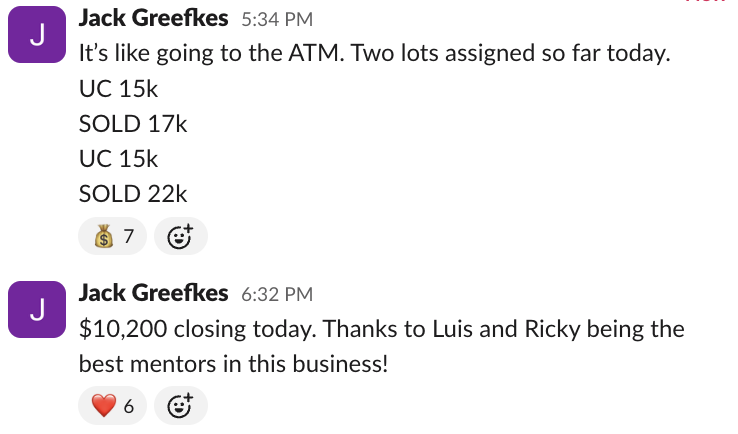Toggle the red heart reaction with 6 votes

point(112,406)
